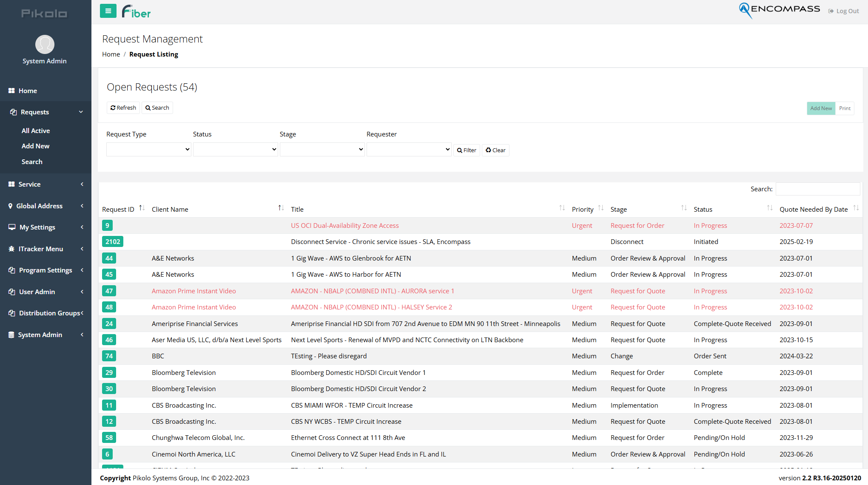This screenshot has width=868, height=485.
Task: Click the Fiber logo
Action: (x=136, y=11)
